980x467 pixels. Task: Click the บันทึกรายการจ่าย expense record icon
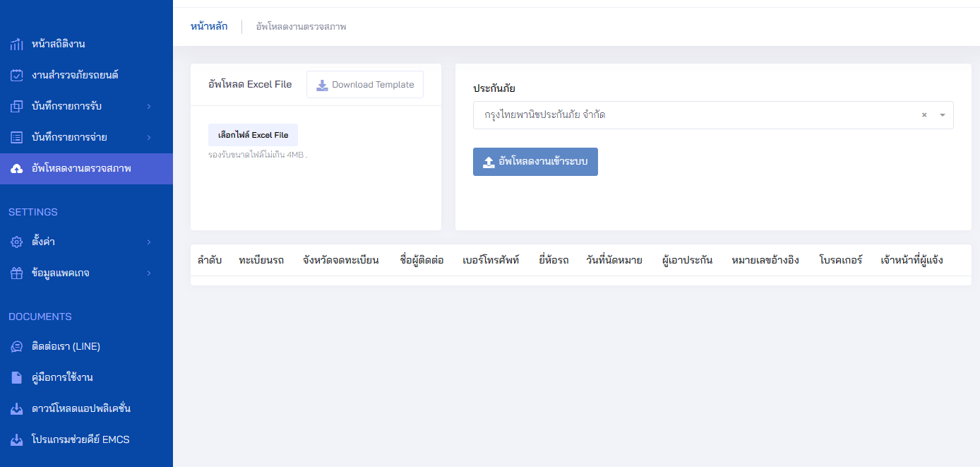click(16, 137)
